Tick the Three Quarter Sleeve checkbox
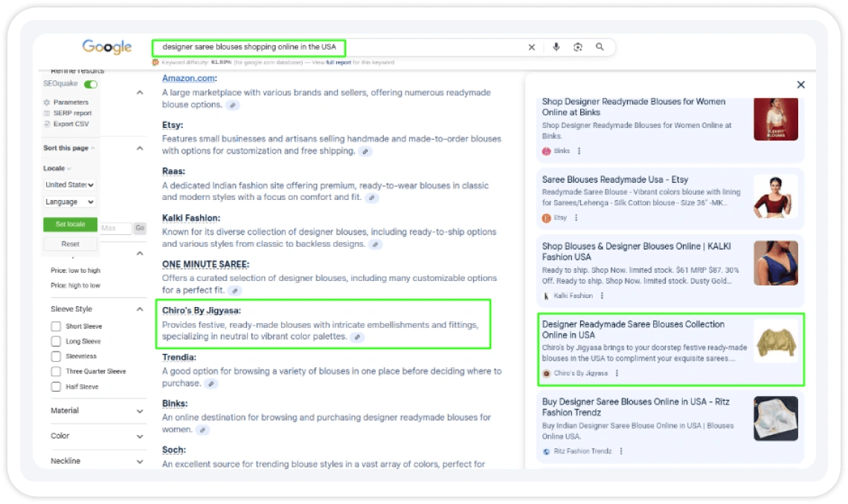The width and height of the screenshot is (848, 504). point(56,372)
